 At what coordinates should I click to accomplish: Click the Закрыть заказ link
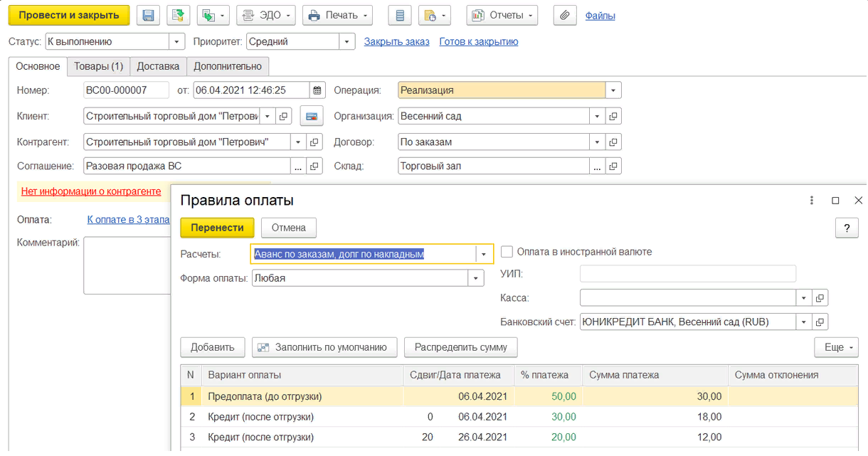click(396, 42)
